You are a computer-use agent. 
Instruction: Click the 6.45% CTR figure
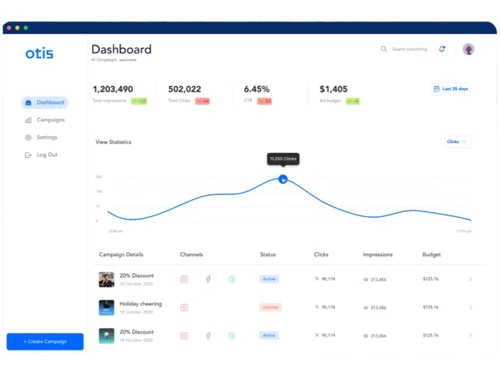(257, 89)
